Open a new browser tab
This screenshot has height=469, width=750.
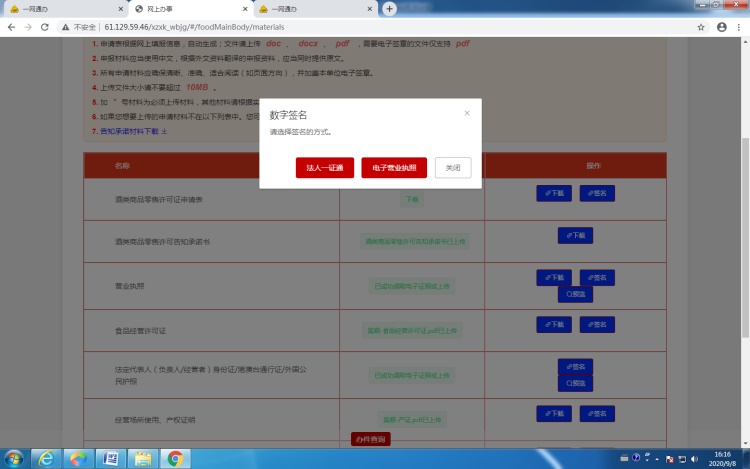pos(390,8)
